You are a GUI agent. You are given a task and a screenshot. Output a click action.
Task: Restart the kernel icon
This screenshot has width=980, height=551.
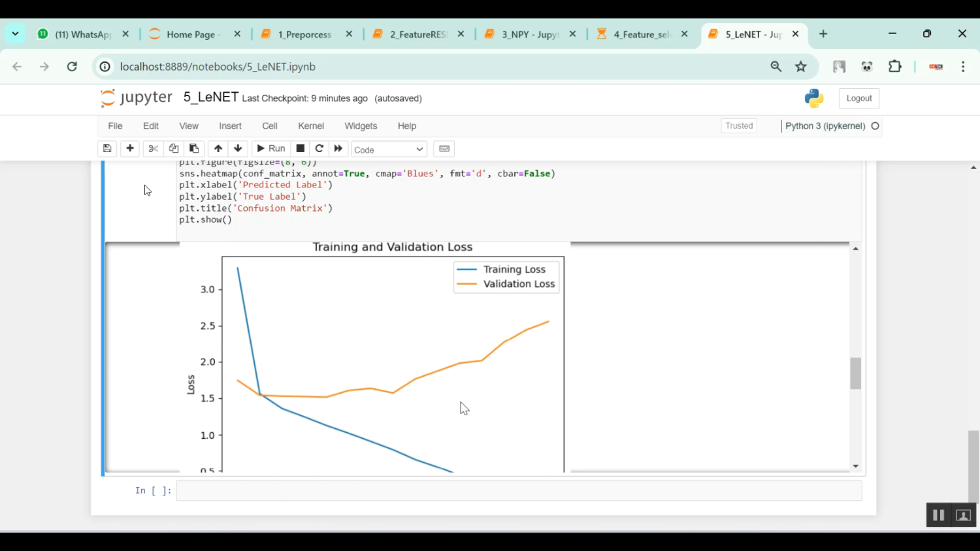[x=319, y=149]
